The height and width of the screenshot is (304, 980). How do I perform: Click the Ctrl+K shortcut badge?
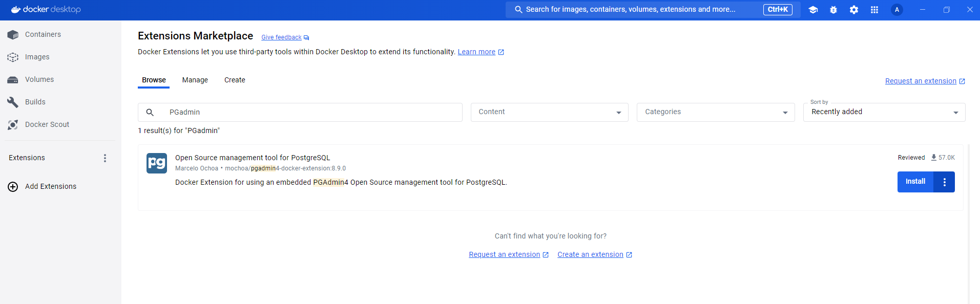(778, 10)
